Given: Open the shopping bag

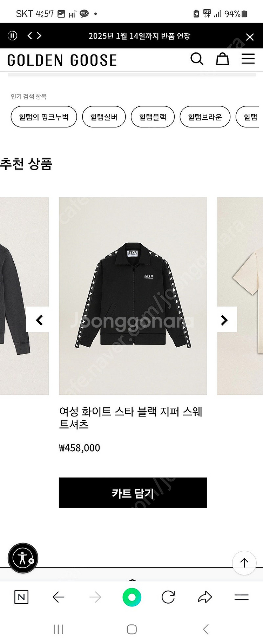Looking at the screenshot, I should pyautogui.click(x=222, y=59).
